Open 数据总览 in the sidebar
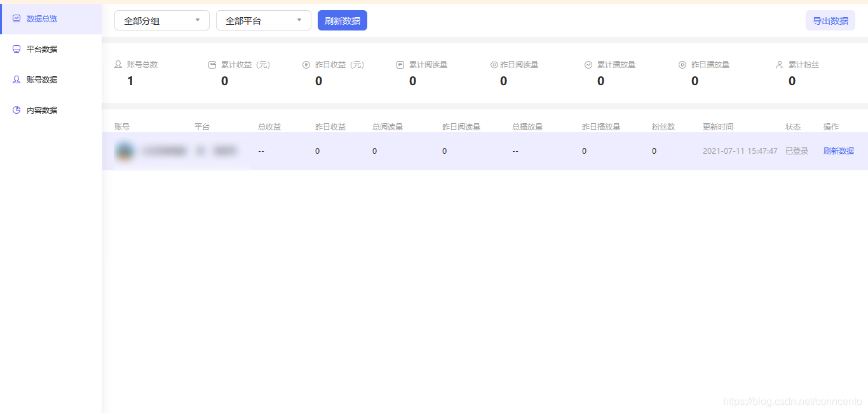868x413 pixels. pyautogui.click(x=50, y=19)
